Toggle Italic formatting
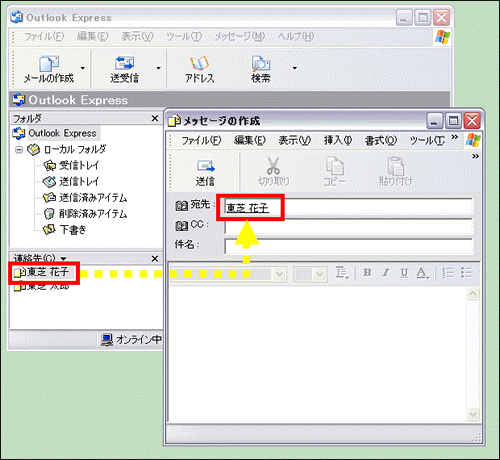This screenshot has height=460, width=500. click(x=386, y=273)
